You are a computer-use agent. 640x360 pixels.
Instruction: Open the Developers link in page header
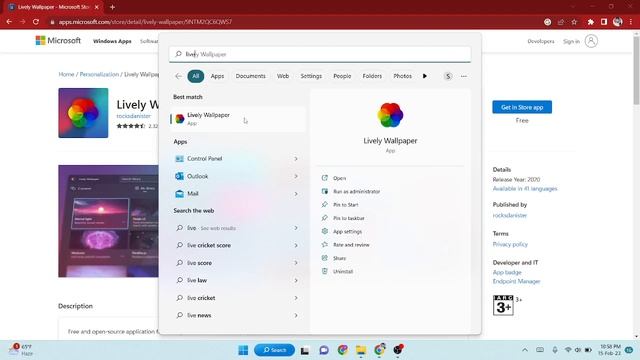[540, 41]
